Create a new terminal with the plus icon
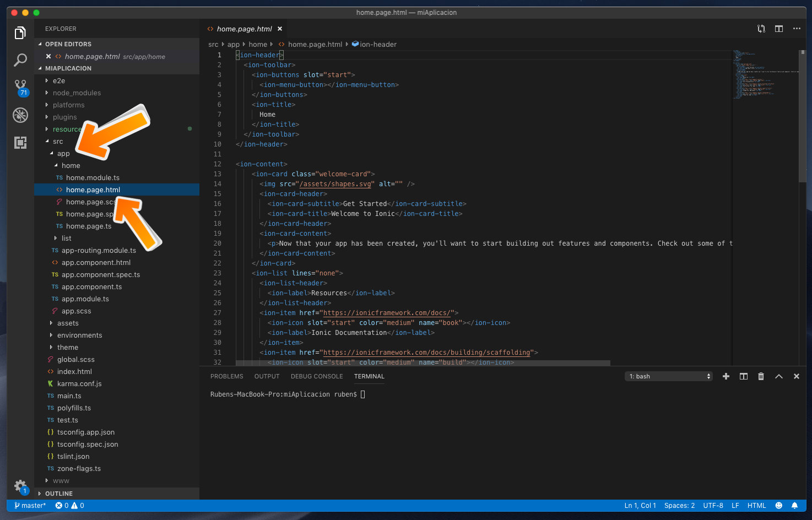 726,376
